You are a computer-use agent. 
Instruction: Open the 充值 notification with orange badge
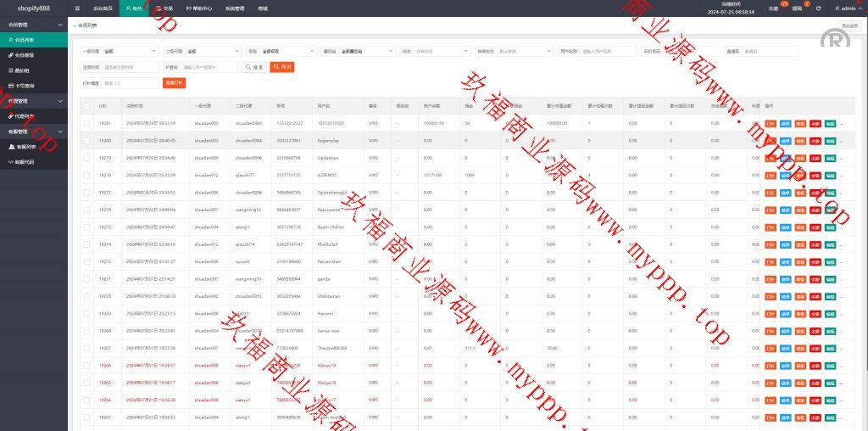point(772,8)
